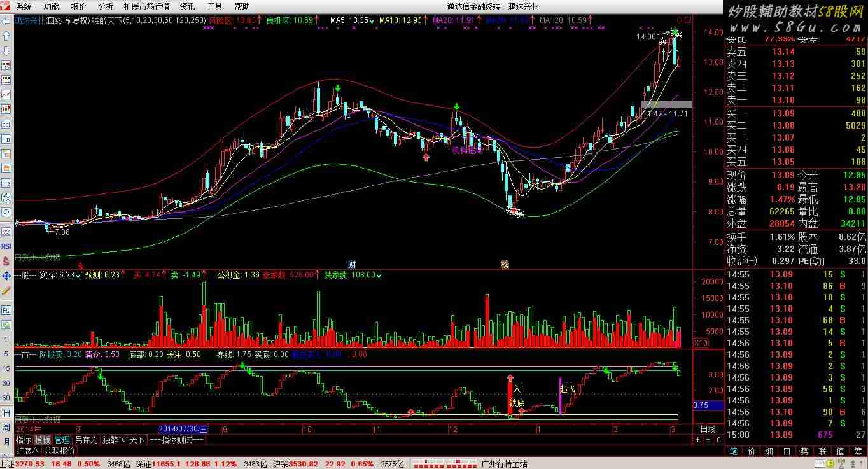Click the RSI indicator icon
The height and width of the screenshot is (469, 868).
tap(6, 246)
